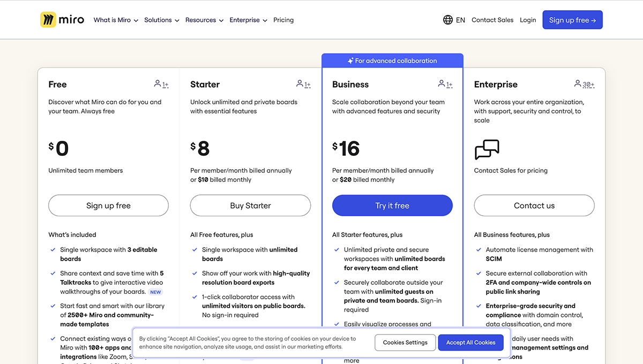643x364 pixels.
Task: Open Cookies Settings in the banner
Action: (x=405, y=343)
